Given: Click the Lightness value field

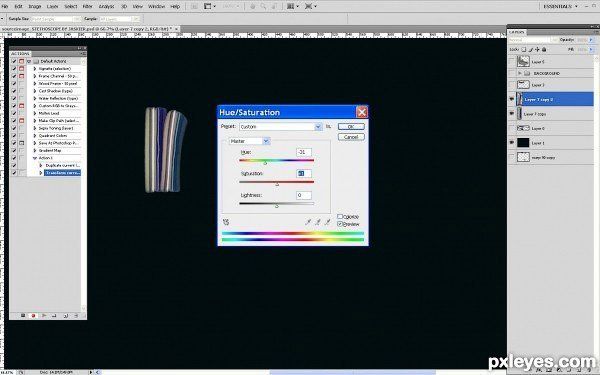Looking at the screenshot, I should click(304, 195).
